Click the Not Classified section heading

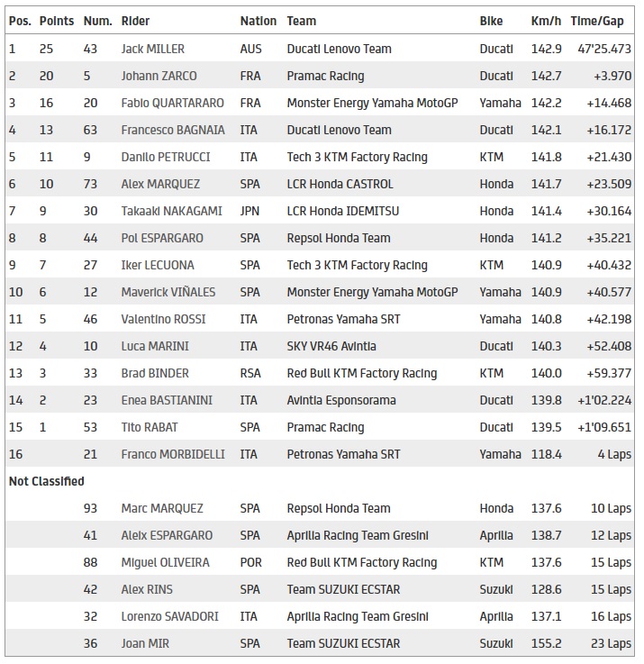pyautogui.click(x=47, y=481)
